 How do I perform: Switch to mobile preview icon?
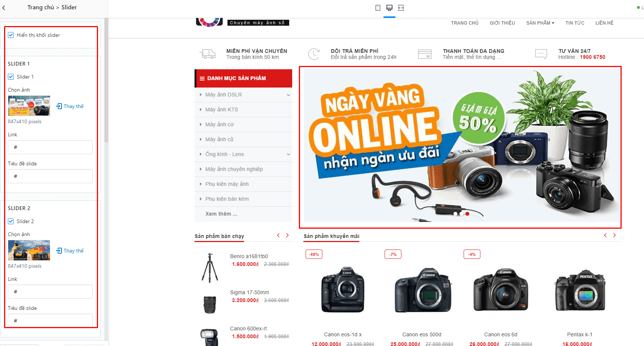click(x=378, y=8)
